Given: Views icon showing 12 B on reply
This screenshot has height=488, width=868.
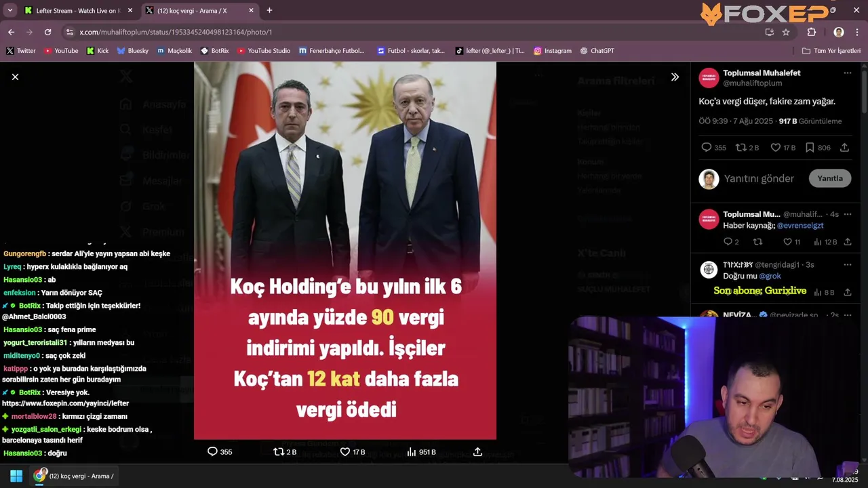Looking at the screenshot, I should (818, 242).
